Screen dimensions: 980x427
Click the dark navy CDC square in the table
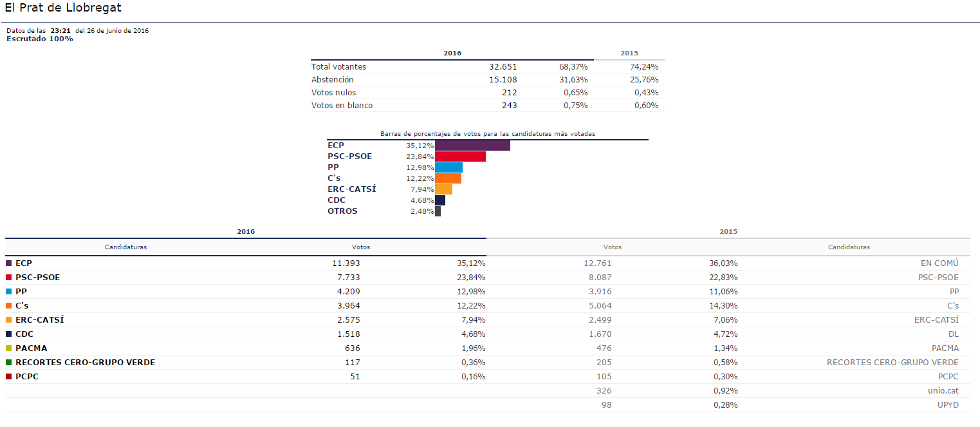point(9,334)
